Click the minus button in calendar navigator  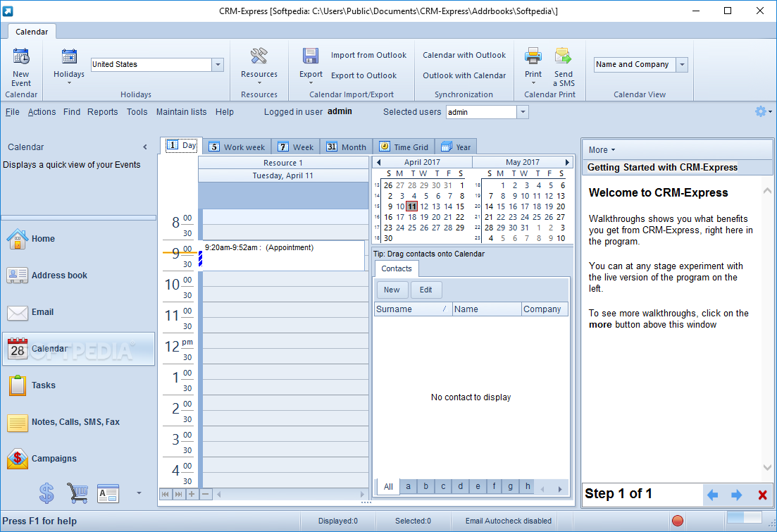click(205, 494)
